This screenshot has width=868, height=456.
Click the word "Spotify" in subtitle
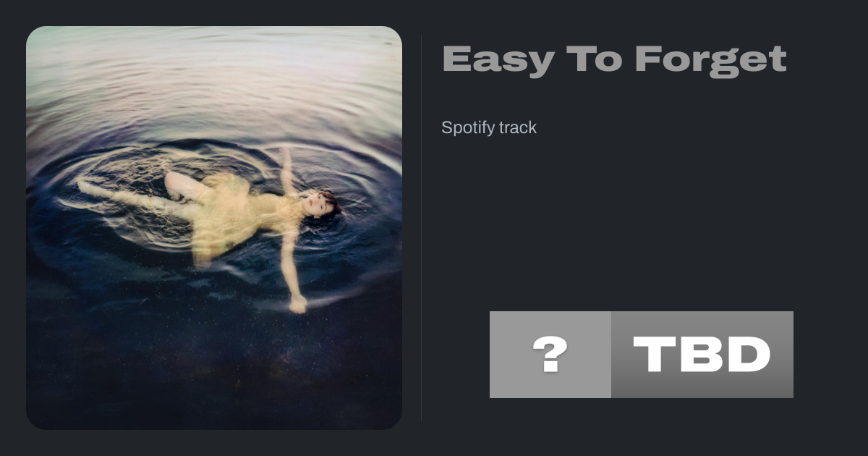(x=467, y=128)
